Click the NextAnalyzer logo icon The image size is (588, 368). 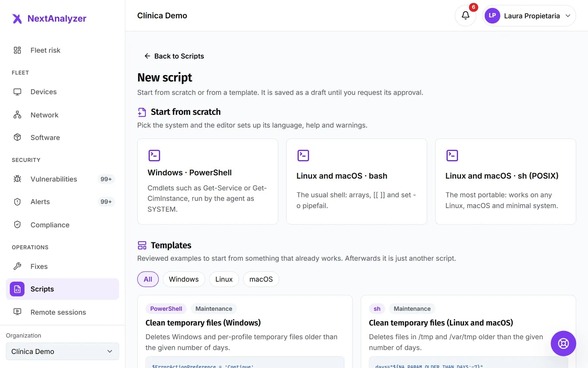click(17, 19)
